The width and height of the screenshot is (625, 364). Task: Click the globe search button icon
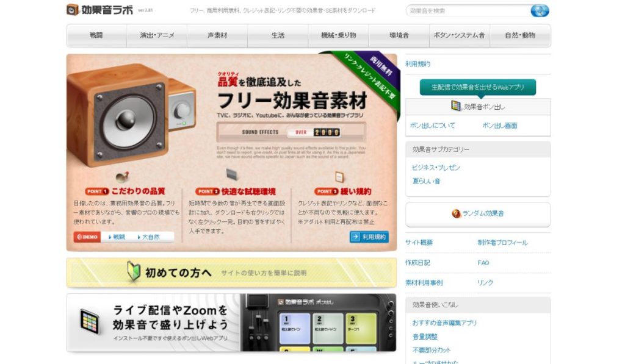(540, 10)
